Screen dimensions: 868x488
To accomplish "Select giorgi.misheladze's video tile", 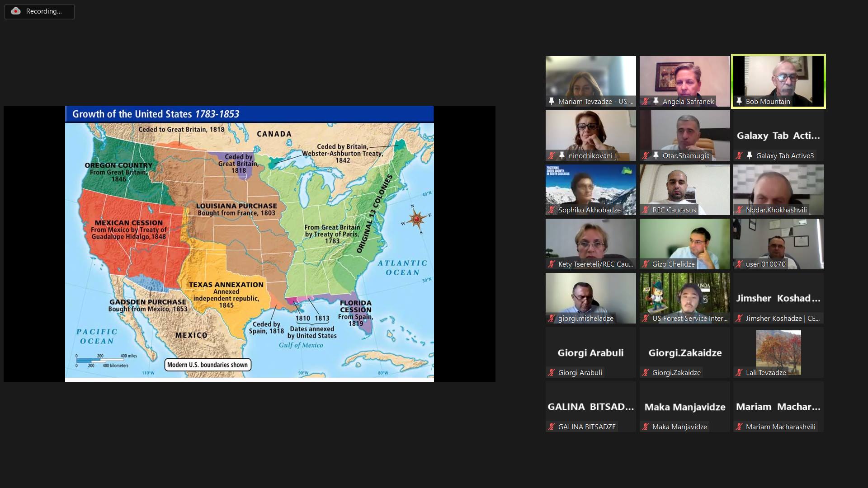I will [x=590, y=296].
